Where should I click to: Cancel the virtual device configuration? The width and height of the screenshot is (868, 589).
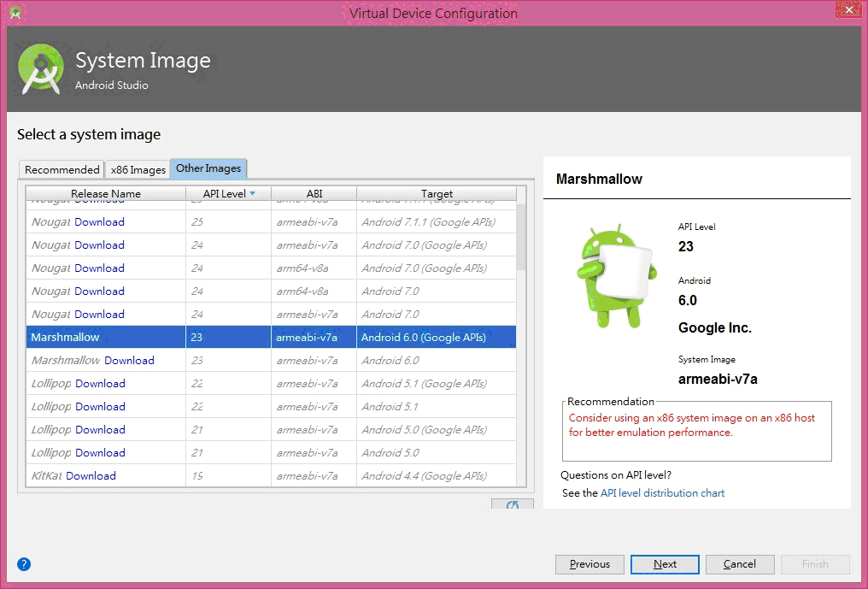tap(740, 564)
